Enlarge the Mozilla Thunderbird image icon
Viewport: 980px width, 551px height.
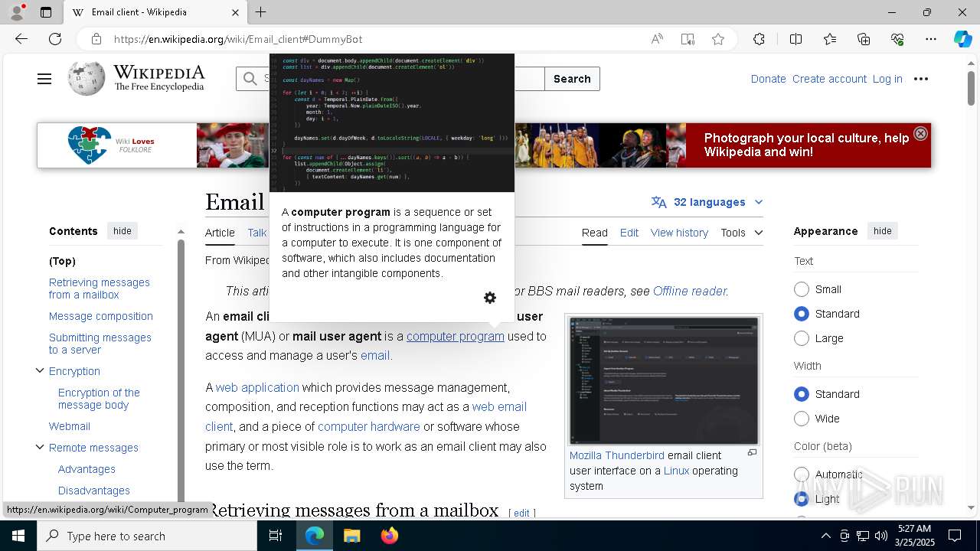pyautogui.click(x=752, y=452)
